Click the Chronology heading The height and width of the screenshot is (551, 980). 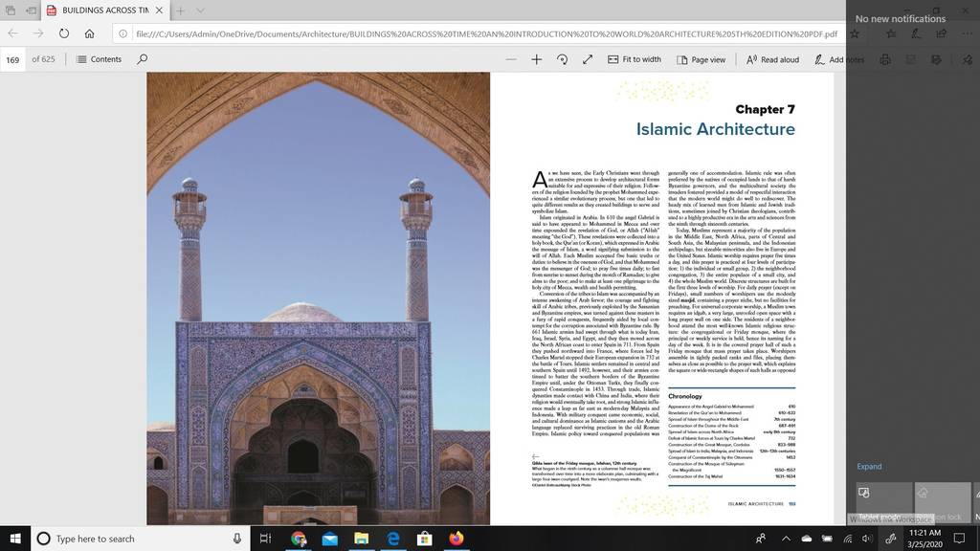[x=685, y=396]
